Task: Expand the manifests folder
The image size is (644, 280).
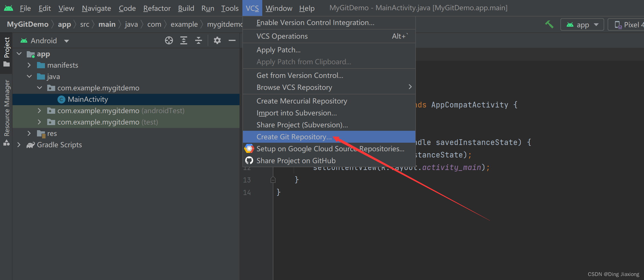Action: pos(29,65)
